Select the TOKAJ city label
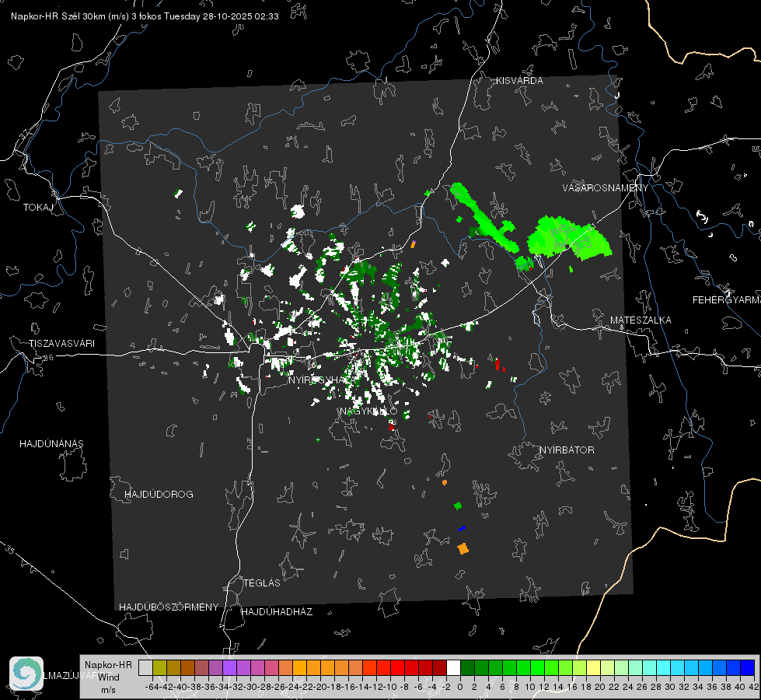Viewport: 761px width, 700px height. [38, 208]
